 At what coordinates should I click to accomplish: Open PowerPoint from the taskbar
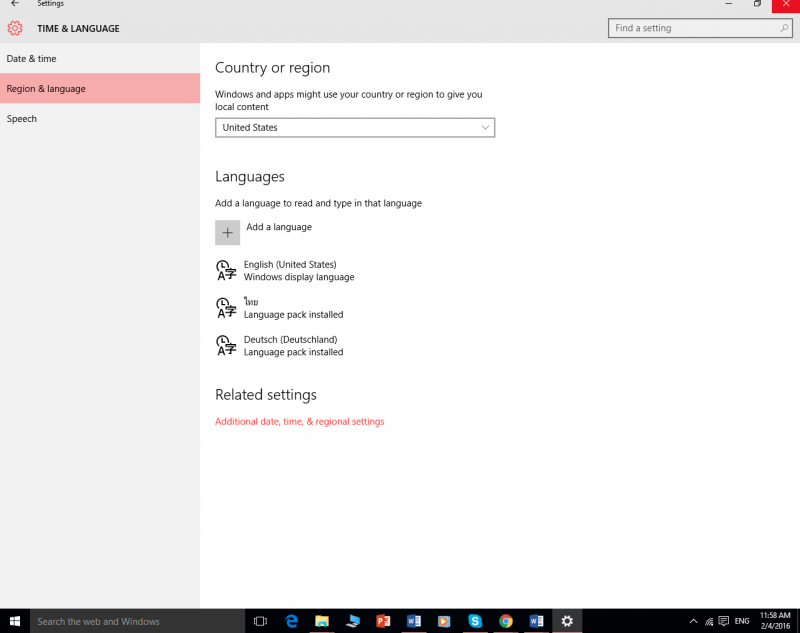pos(383,621)
